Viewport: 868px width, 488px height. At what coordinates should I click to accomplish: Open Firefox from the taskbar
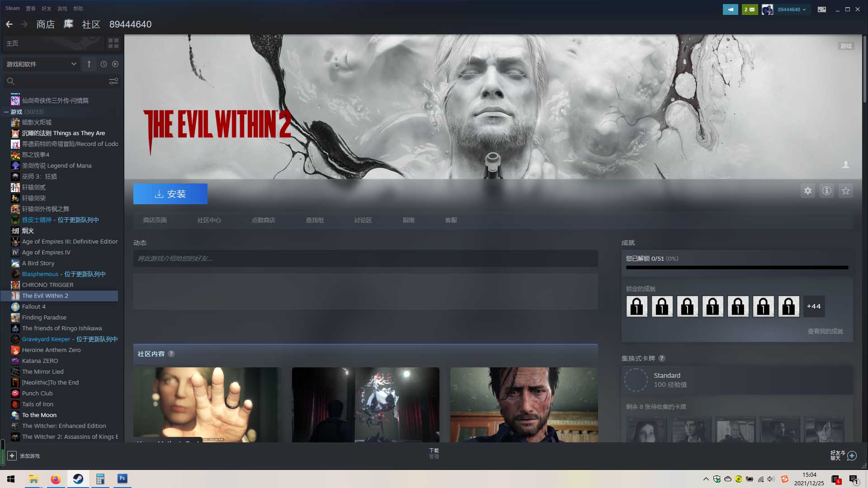56,479
